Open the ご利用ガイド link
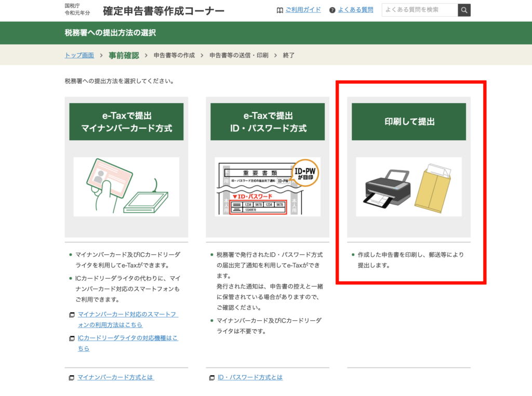532x396 pixels. (x=303, y=10)
